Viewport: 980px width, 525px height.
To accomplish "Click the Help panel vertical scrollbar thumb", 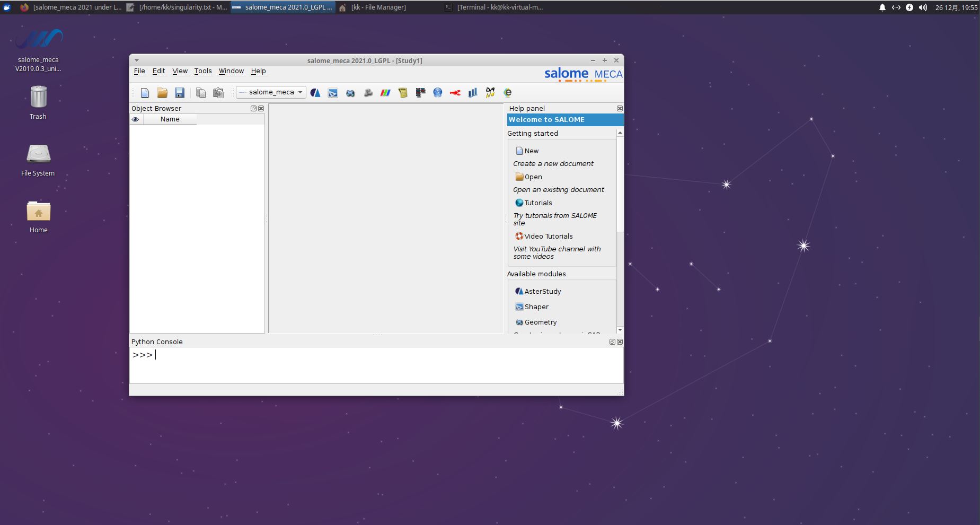I will click(620, 184).
